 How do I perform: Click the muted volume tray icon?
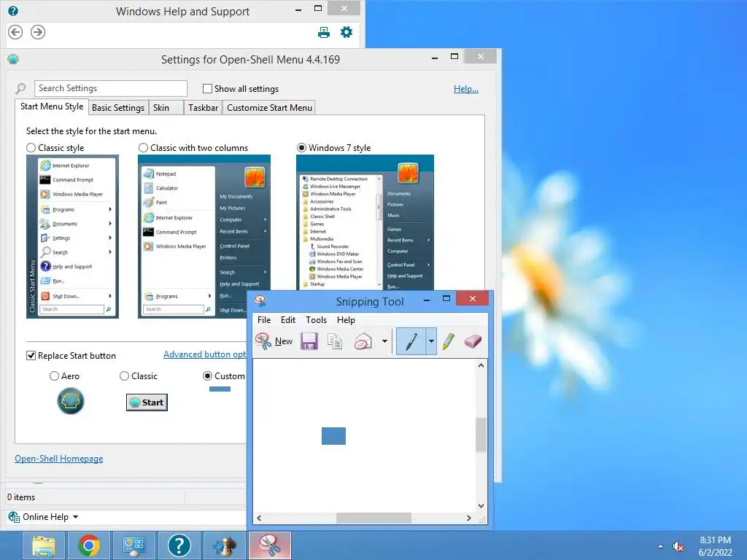point(678,547)
